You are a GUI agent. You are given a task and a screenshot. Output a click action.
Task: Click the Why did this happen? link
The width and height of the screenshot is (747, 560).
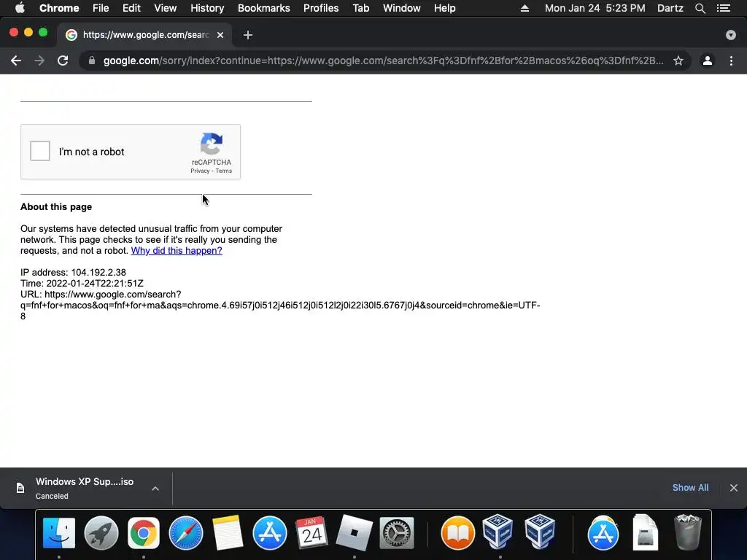pos(177,251)
